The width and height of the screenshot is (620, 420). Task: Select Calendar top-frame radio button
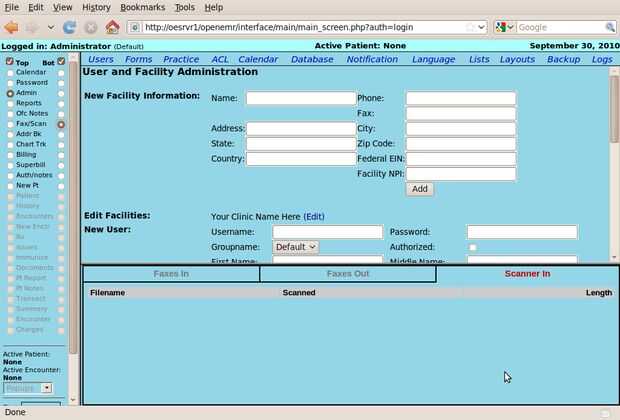(10, 73)
